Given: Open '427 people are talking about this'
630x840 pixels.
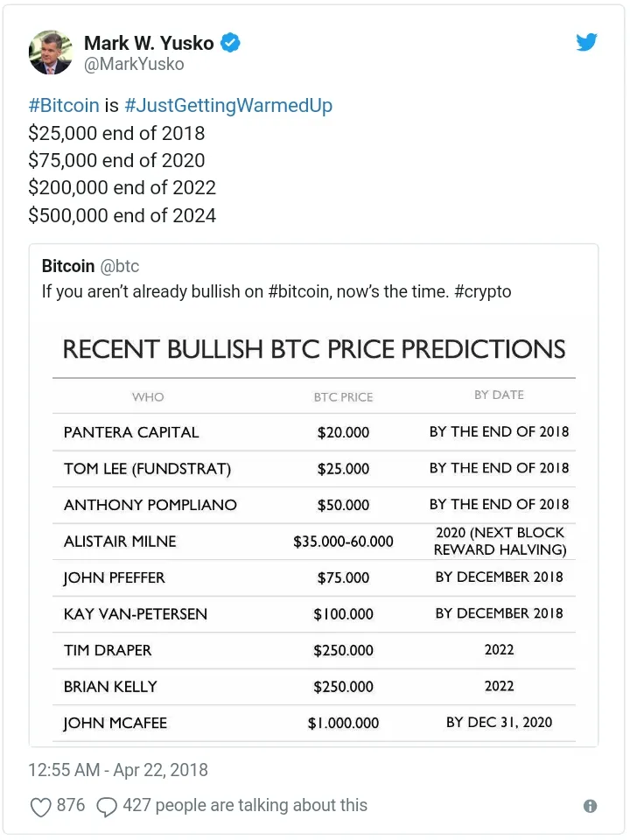Looking at the screenshot, I should (x=245, y=805).
